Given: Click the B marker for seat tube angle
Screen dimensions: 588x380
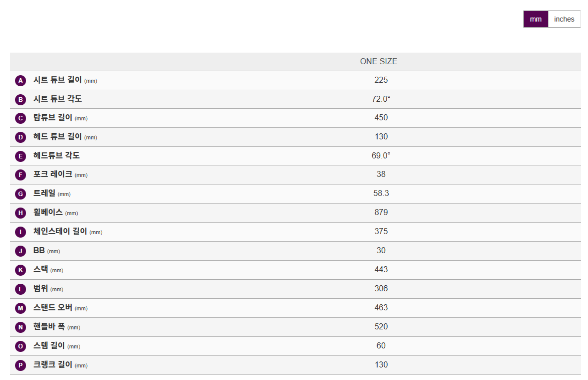Looking at the screenshot, I should click(x=21, y=99).
